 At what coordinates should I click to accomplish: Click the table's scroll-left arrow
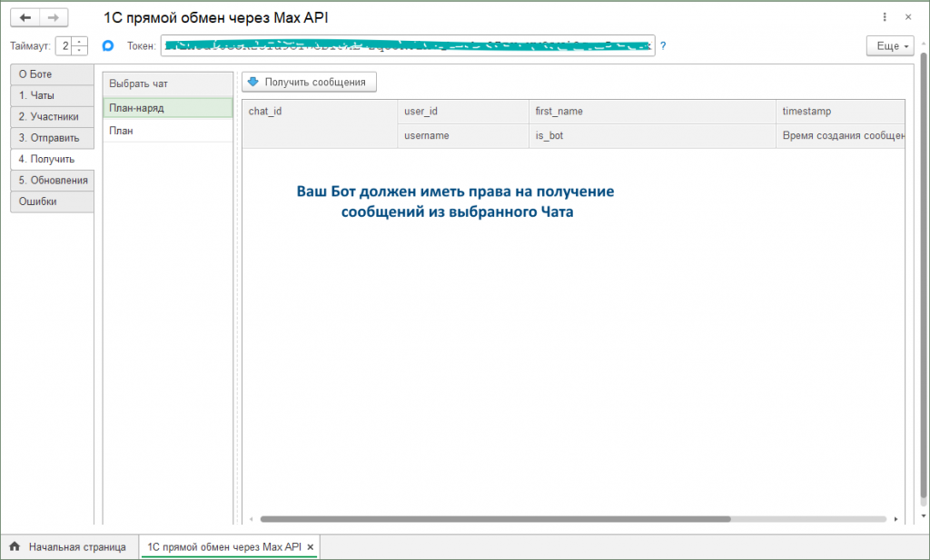click(x=252, y=519)
